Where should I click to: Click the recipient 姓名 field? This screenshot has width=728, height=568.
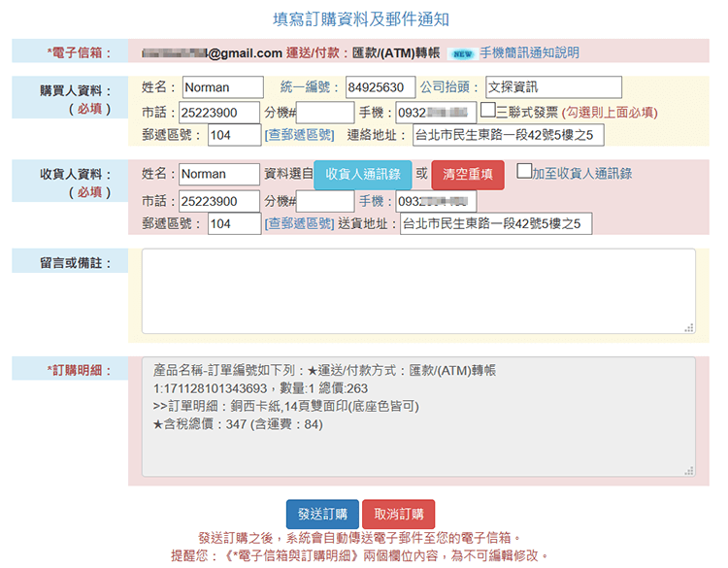coord(219,175)
